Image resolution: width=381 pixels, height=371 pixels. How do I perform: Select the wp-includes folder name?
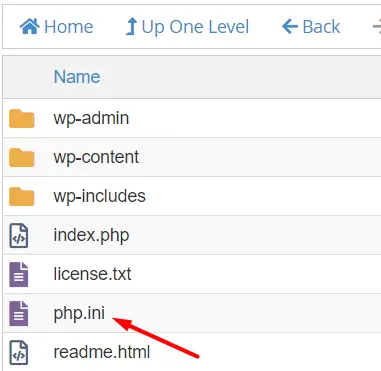tap(100, 196)
